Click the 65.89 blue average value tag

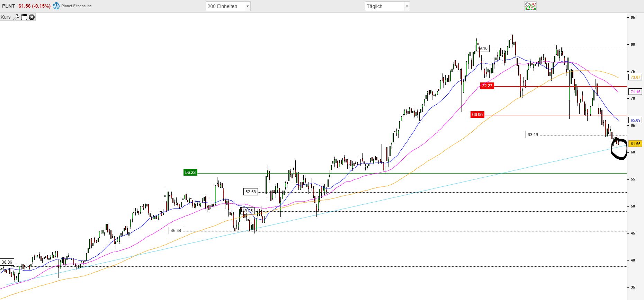coord(635,120)
